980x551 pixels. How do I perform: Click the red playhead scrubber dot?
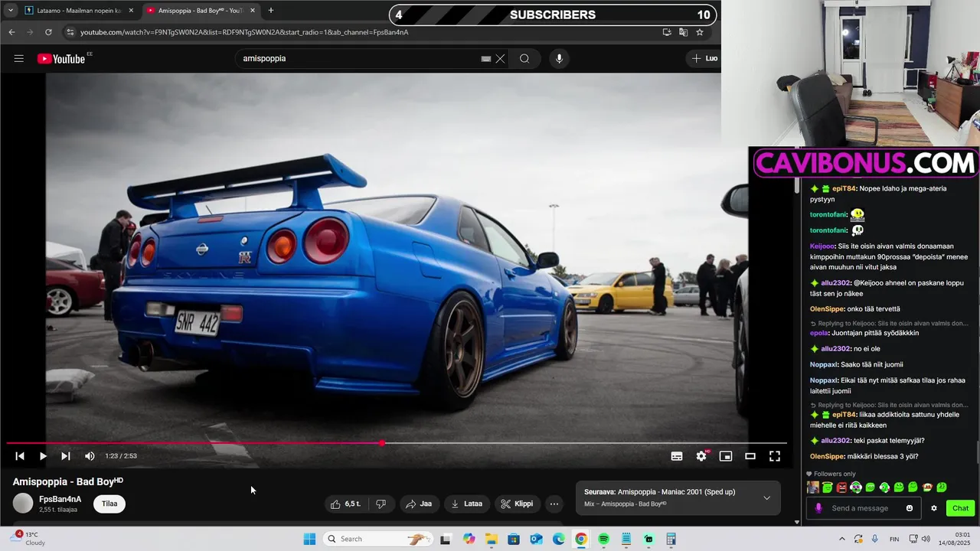(382, 443)
